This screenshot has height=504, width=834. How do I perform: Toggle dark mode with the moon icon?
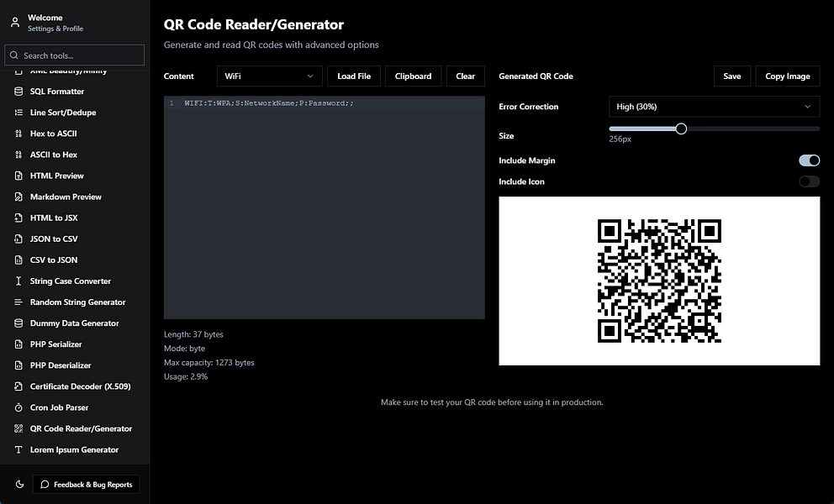tap(18, 484)
